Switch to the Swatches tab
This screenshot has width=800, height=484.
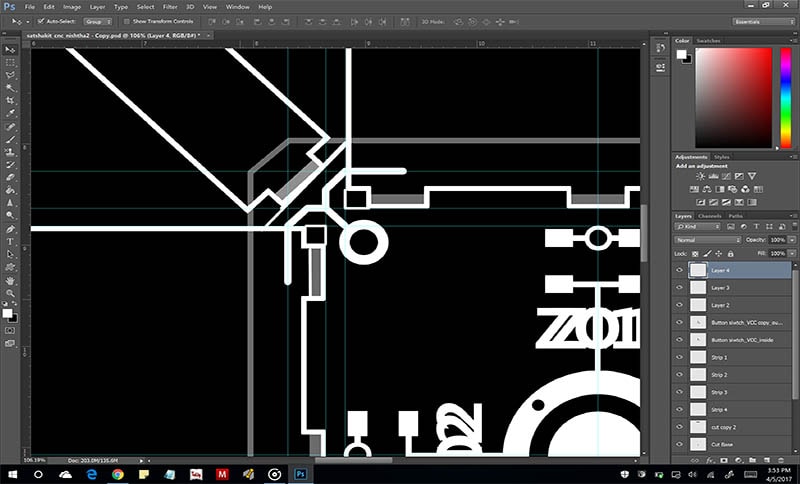pos(709,41)
